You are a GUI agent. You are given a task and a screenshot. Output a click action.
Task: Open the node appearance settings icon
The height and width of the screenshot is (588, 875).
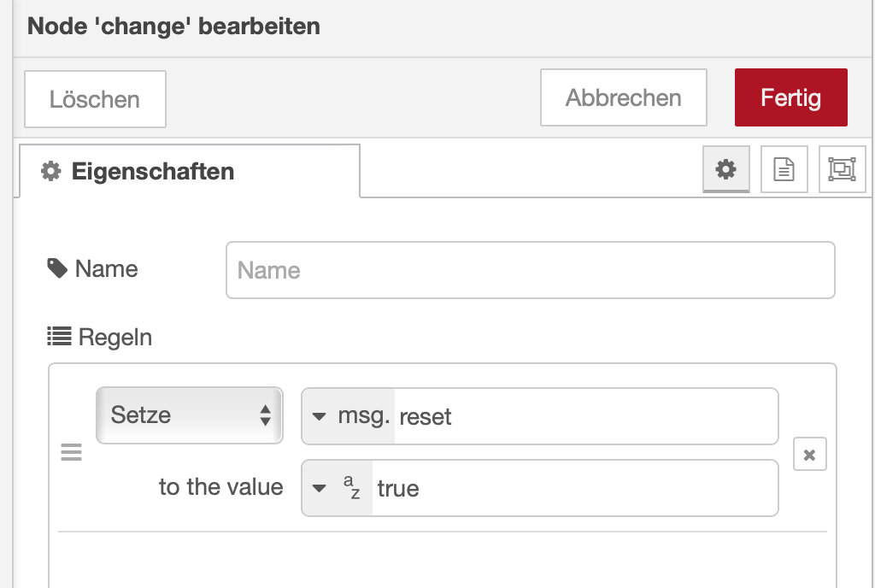click(x=842, y=169)
